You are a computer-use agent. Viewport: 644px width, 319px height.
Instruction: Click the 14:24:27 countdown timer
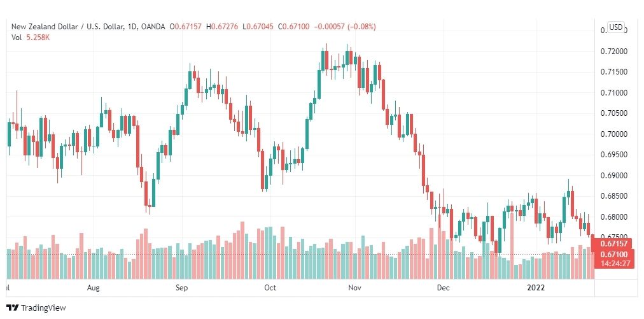point(615,263)
